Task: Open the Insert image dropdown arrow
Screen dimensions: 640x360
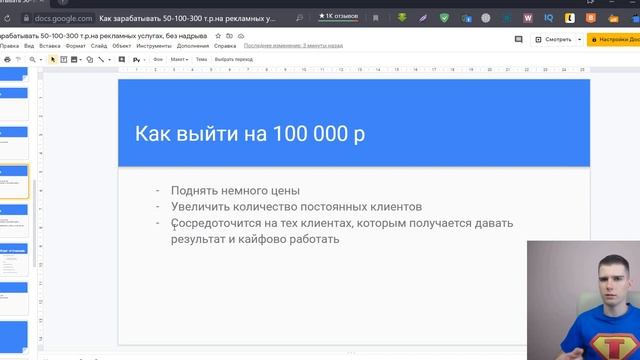Action: point(80,60)
